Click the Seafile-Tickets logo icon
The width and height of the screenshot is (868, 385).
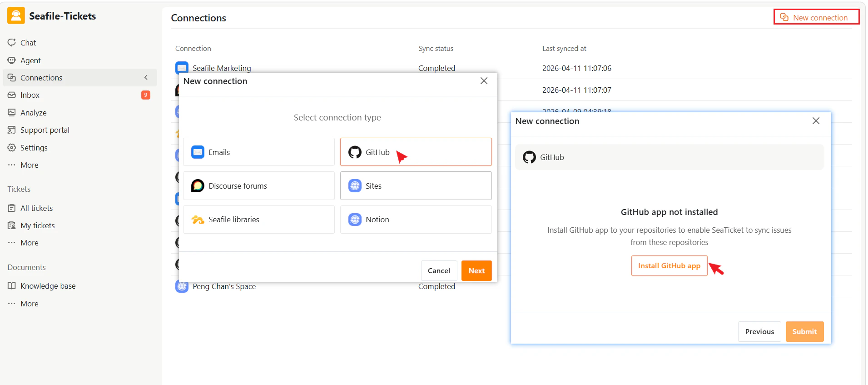click(x=16, y=16)
